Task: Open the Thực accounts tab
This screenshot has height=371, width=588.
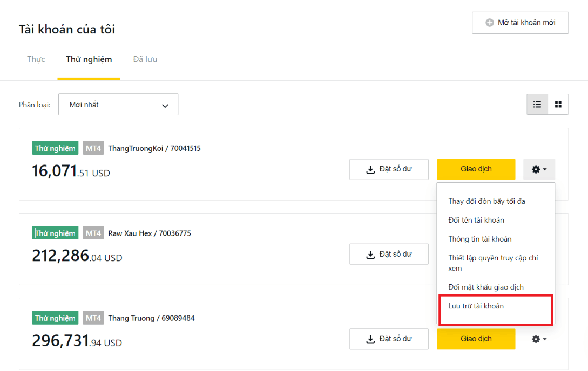Action: 36,59
